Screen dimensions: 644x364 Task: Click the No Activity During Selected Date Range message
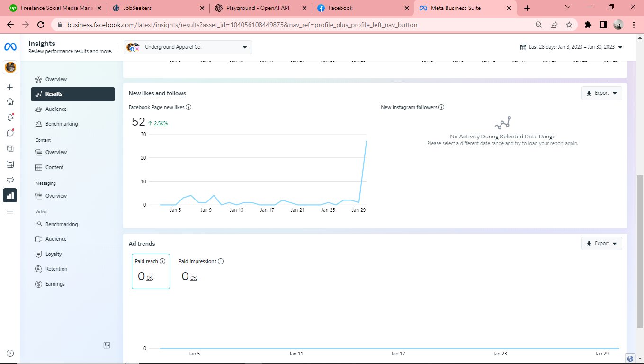click(502, 136)
